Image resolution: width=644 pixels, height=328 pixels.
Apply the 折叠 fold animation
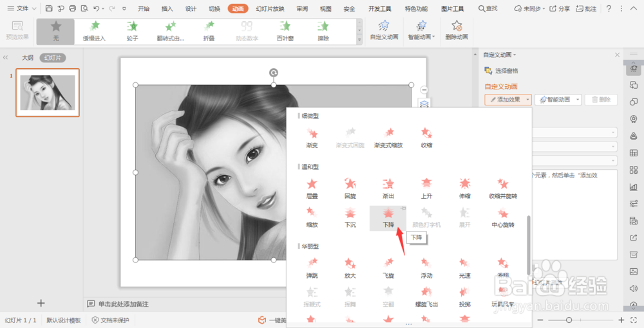coord(209,31)
